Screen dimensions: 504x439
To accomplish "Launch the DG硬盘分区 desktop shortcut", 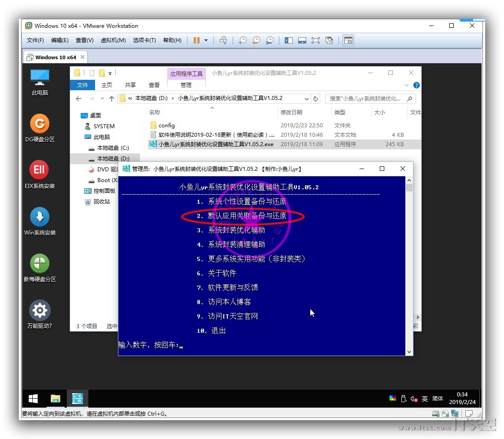I will [40, 128].
